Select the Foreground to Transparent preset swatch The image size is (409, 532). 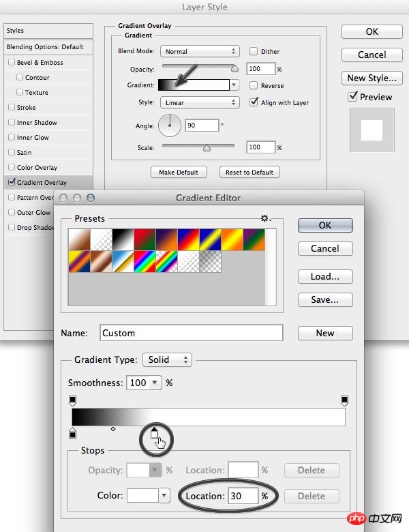(101, 240)
